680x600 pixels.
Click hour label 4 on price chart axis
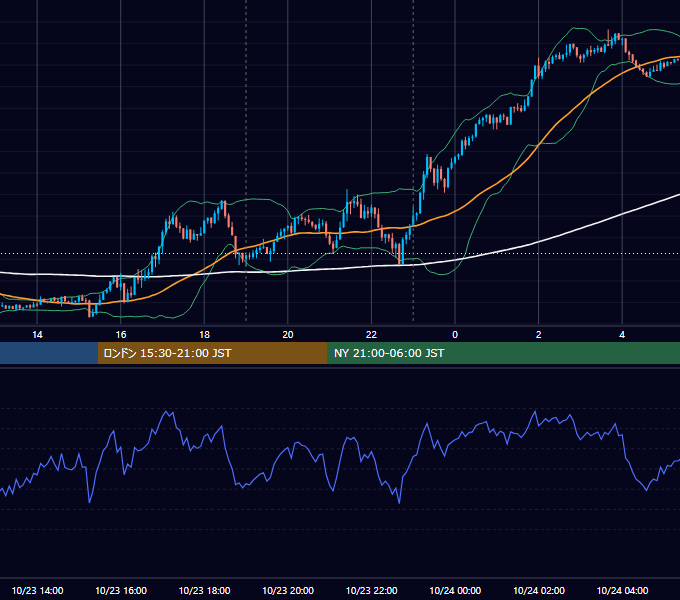click(622, 335)
